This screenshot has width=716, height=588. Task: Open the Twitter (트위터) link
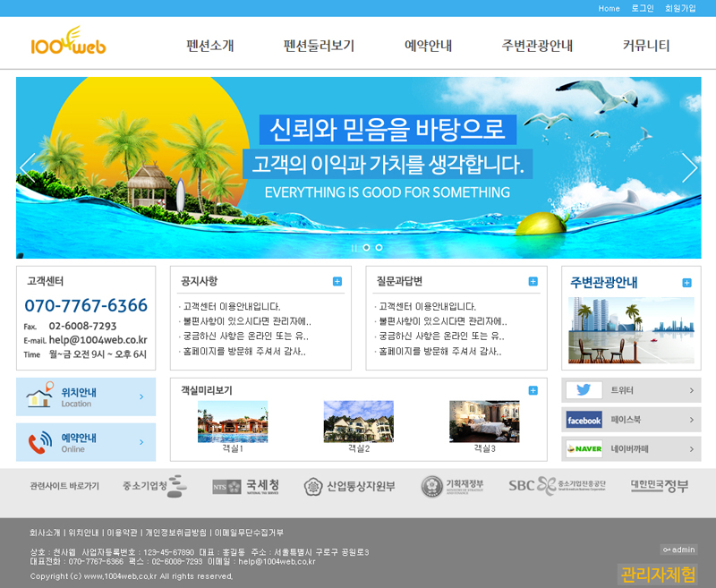[631, 390]
